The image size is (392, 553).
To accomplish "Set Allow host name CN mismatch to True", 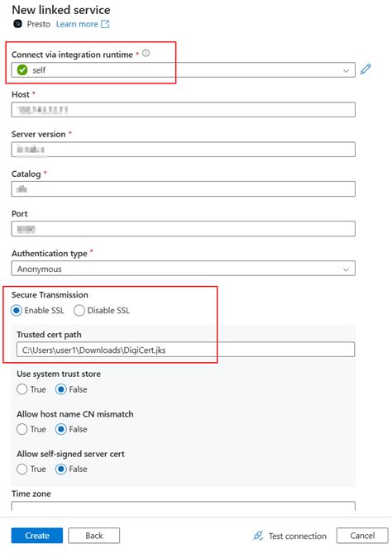I will (x=22, y=429).
